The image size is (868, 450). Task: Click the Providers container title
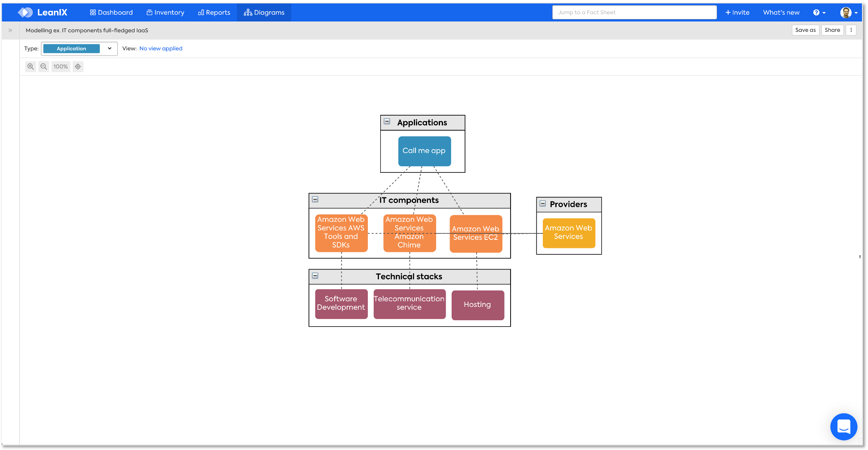pyautogui.click(x=569, y=205)
